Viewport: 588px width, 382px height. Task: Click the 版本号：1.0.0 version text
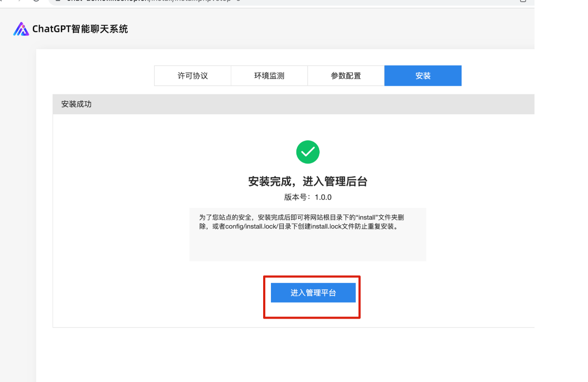tap(308, 197)
